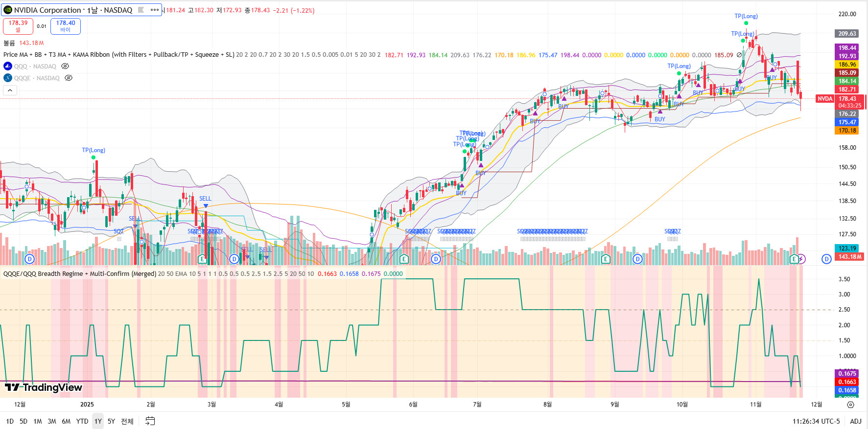The image size is (868, 429).
Task: Select the 1Y time range
Action: 98,421
